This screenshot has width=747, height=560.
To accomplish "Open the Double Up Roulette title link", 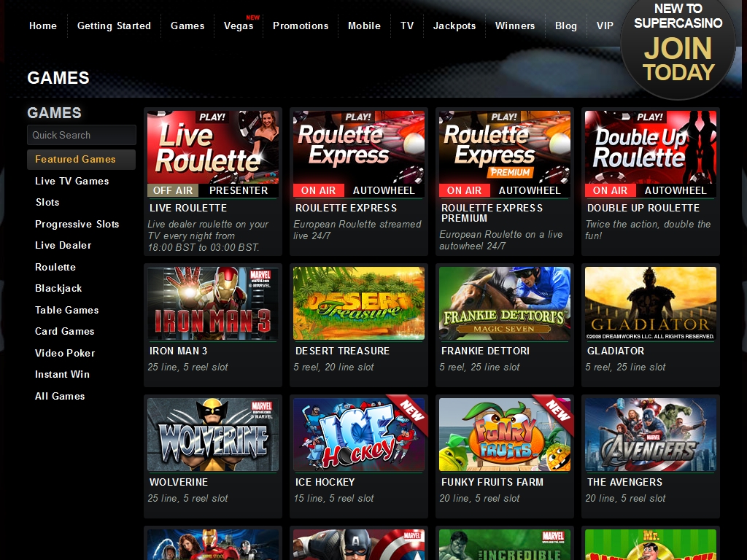I will pos(643,208).
